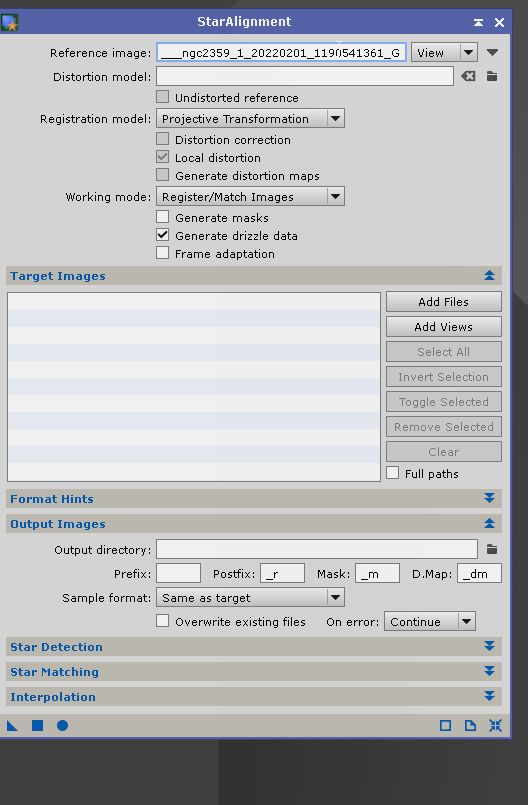Click the Add Files button
528x805 pixels.
pos(444,302)
